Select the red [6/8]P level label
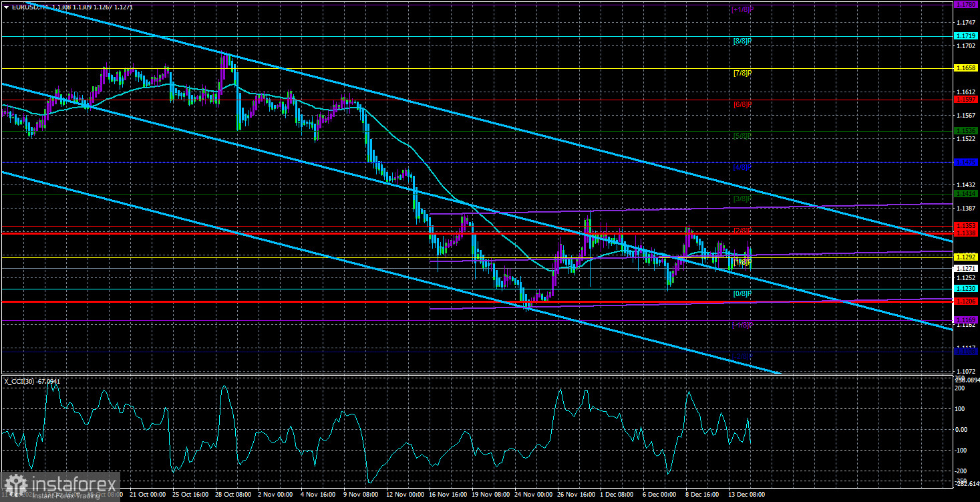This screenshot has height=502, width=980. (x=742, y=104)
